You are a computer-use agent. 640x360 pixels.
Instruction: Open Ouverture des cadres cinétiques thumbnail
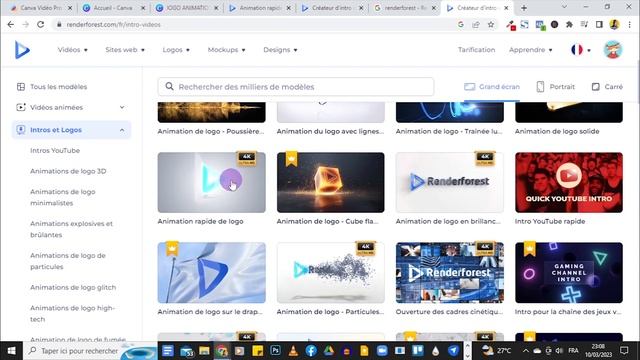450,273
